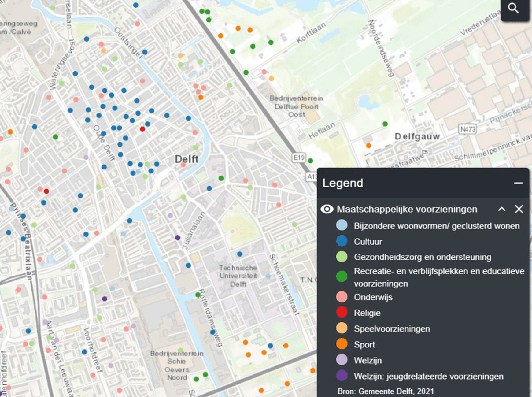Select 'Onderwijs' legend label

[x=373, y=297]
